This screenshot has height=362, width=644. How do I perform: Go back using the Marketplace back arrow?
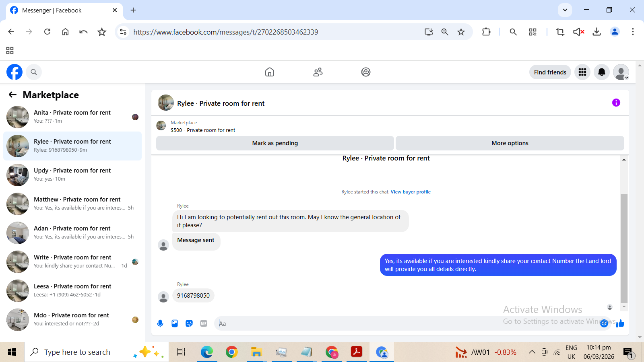point(12,95)
